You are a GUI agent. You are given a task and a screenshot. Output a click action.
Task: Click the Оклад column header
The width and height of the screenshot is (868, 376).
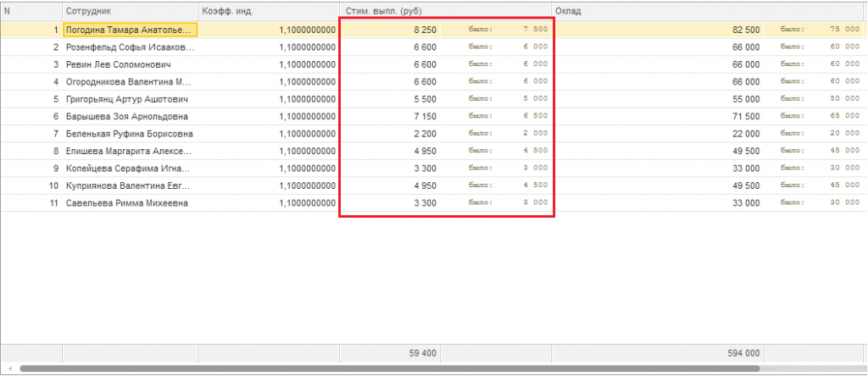click(708, 11)
